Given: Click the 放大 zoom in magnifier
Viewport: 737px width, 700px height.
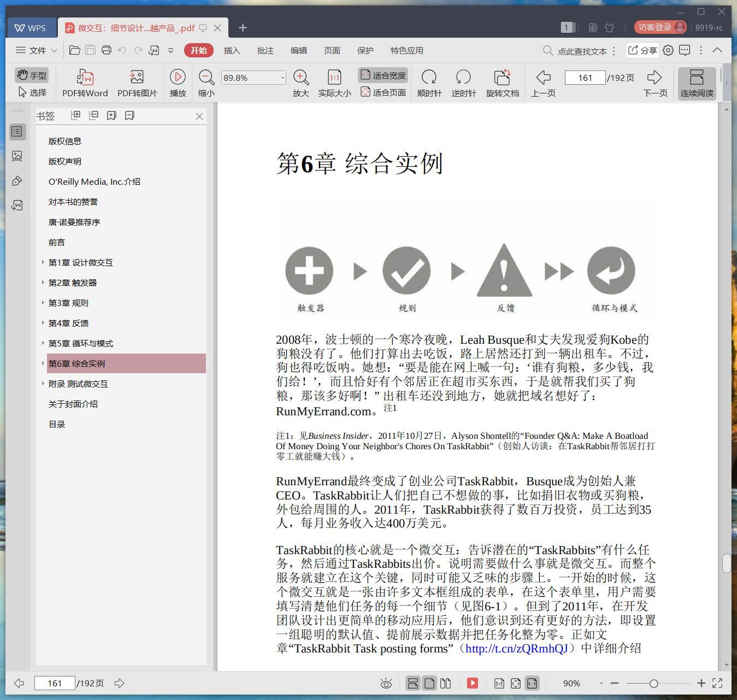Looking at the screenshot, I should pos(300,77).
